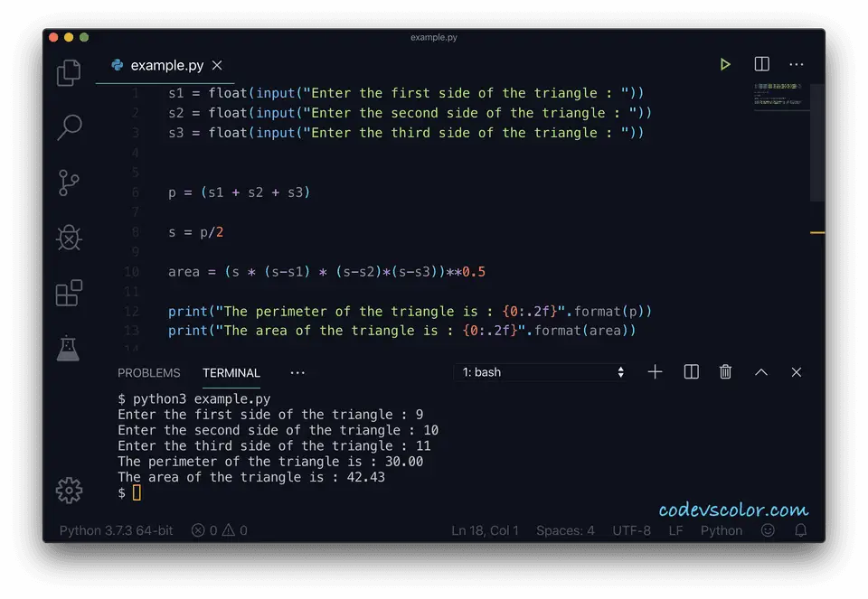The height and width of the screenshot is (599, 868).
Task: Open feedback smiley icon
Action: coord(768,530)
